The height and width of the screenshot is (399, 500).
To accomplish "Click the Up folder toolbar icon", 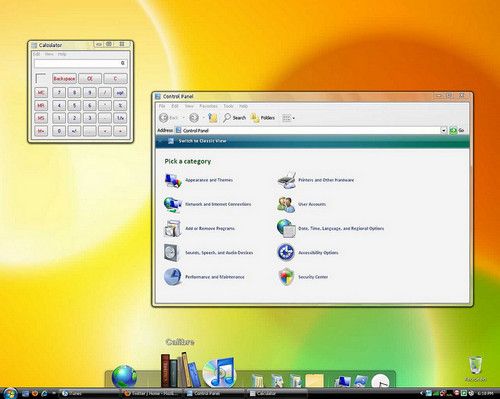I will click(x=213, y=118).
